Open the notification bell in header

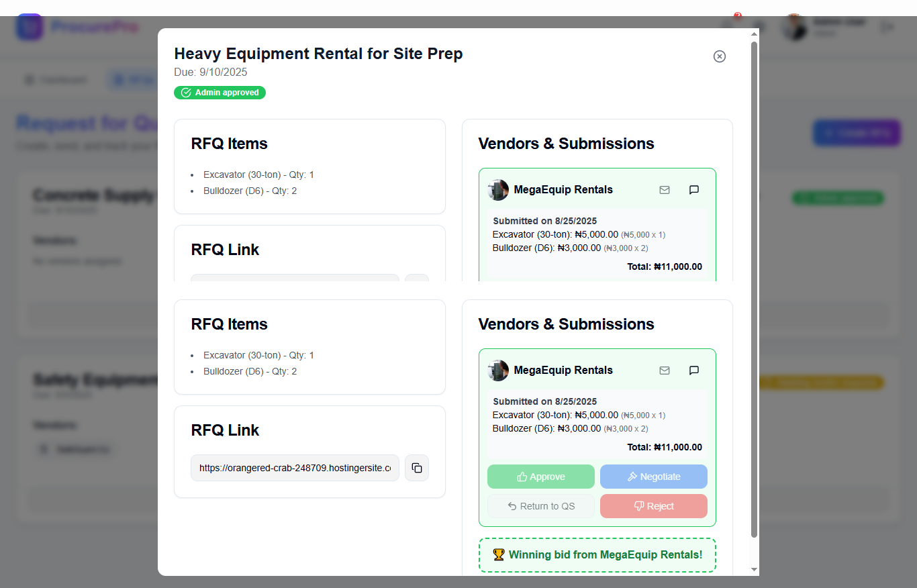[x=728, y=26]
